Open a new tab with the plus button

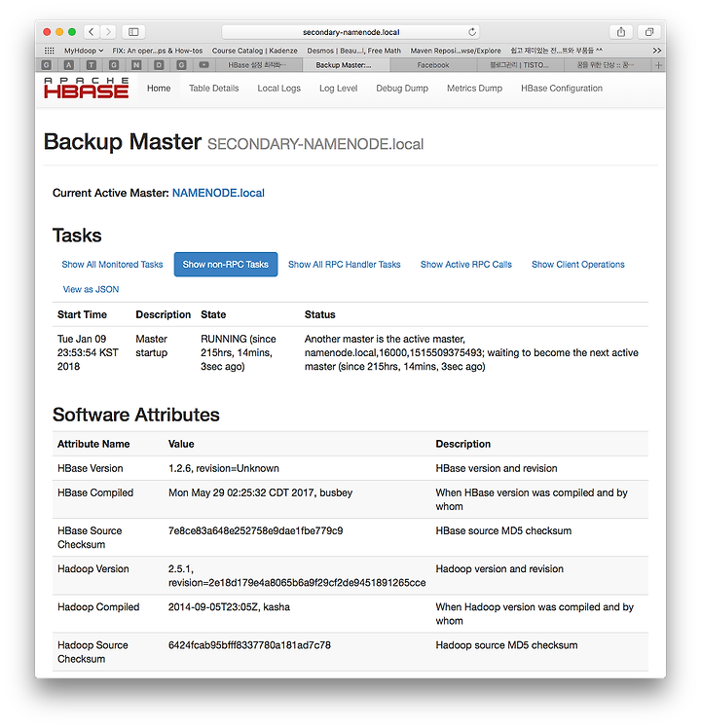658,65
